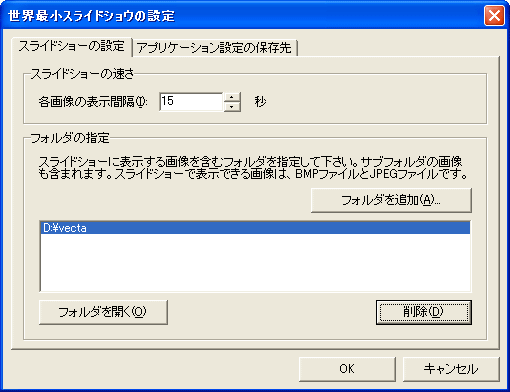Click フォルダの指定 group heading

(x=70, y=138)
